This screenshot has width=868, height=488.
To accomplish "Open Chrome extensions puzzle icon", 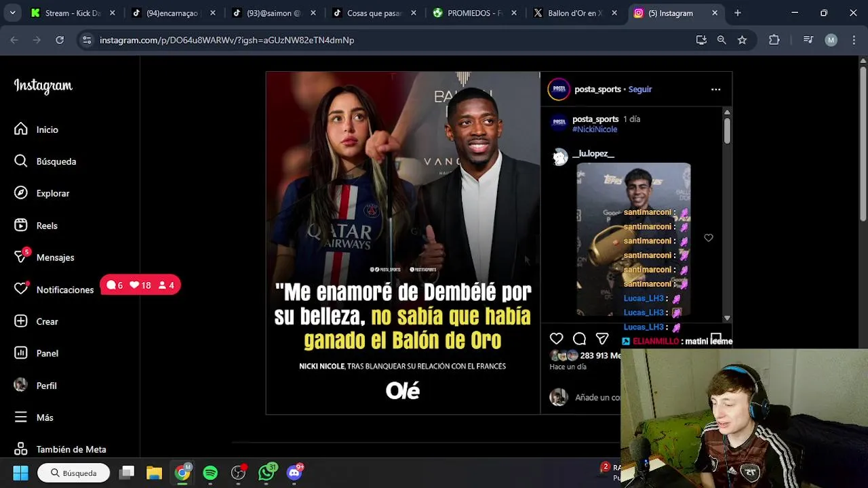I will tap(774, 40).
